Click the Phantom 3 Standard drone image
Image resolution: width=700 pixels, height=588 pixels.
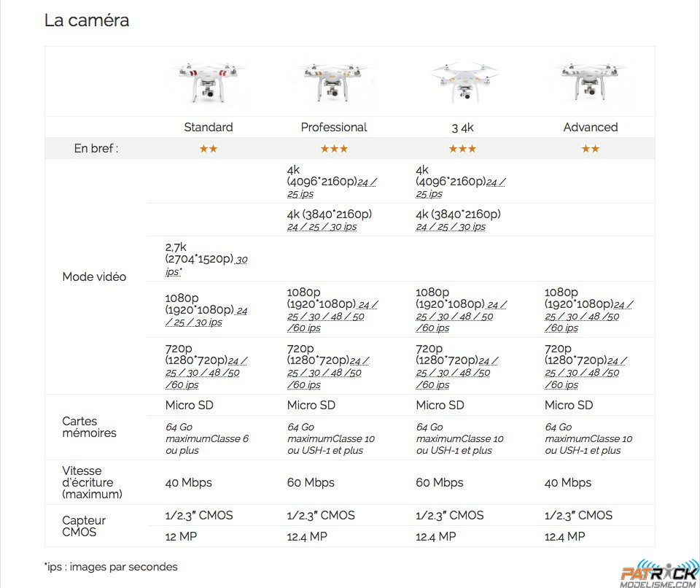208,82
